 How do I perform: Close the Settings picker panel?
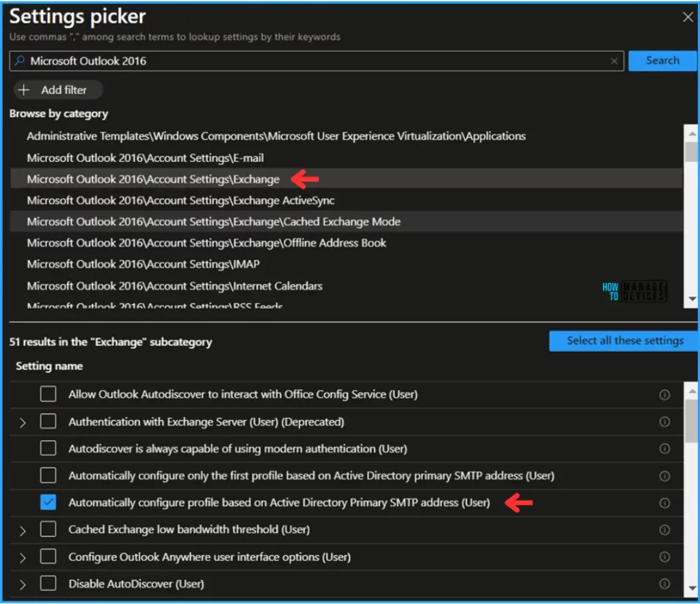(688, 17)
